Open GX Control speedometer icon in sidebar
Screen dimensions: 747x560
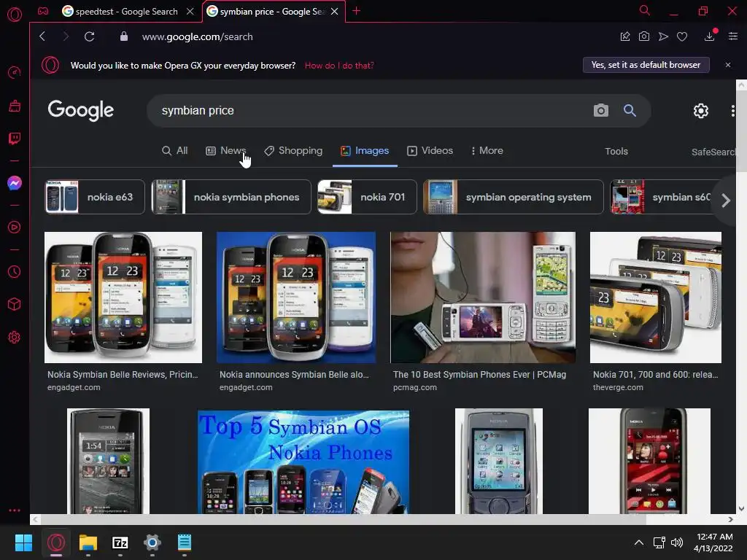click(15, 72)
